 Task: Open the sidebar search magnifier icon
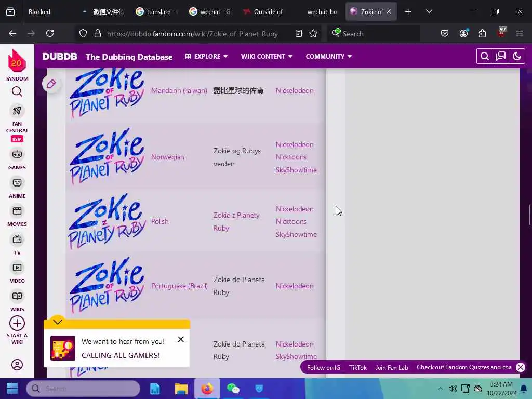[x=17, y=91]
